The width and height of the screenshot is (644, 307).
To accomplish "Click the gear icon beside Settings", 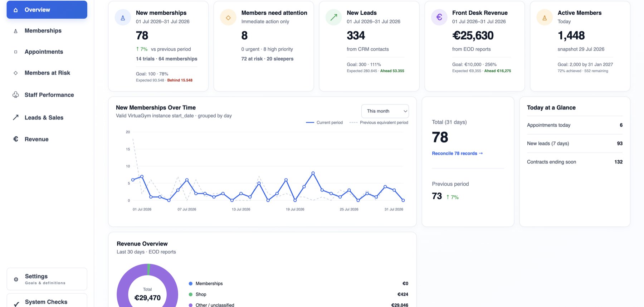I will (16, 279).
